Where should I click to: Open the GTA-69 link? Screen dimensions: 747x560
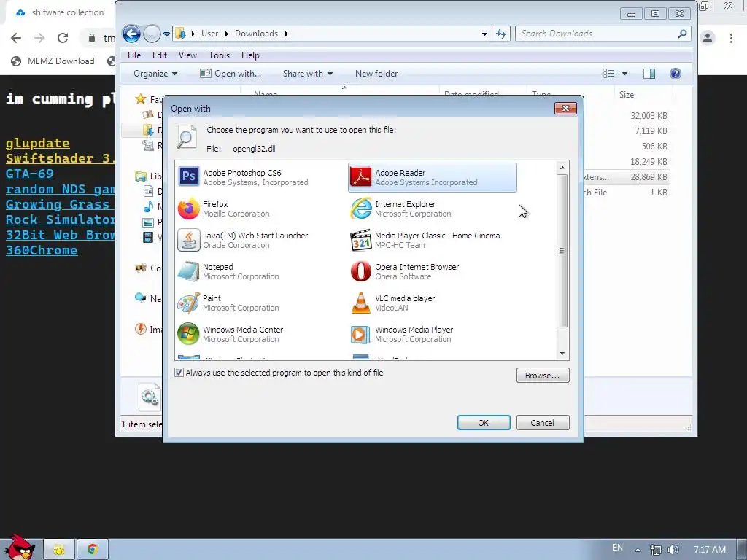tap(29, 174)
